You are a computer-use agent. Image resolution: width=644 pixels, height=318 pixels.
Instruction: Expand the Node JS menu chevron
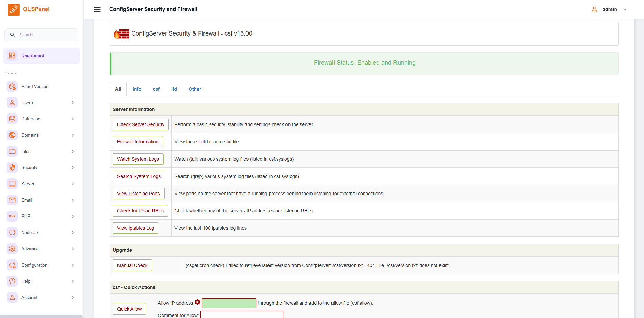[73, 232]
